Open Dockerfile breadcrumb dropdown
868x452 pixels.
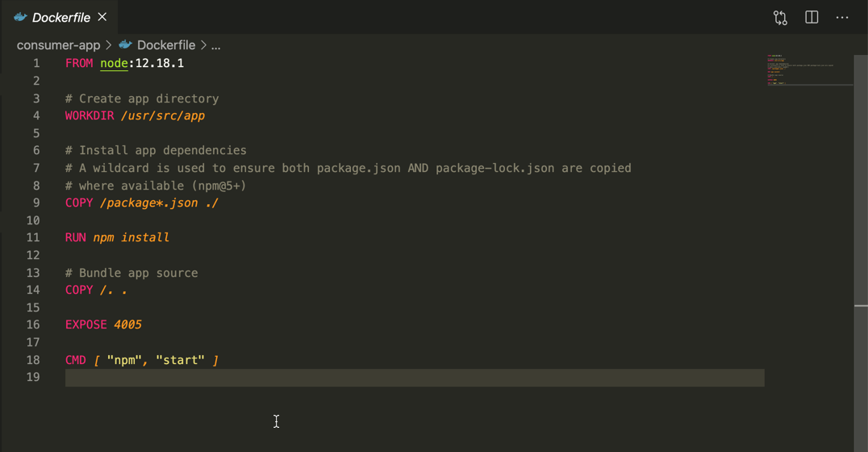tap(166, 45)
